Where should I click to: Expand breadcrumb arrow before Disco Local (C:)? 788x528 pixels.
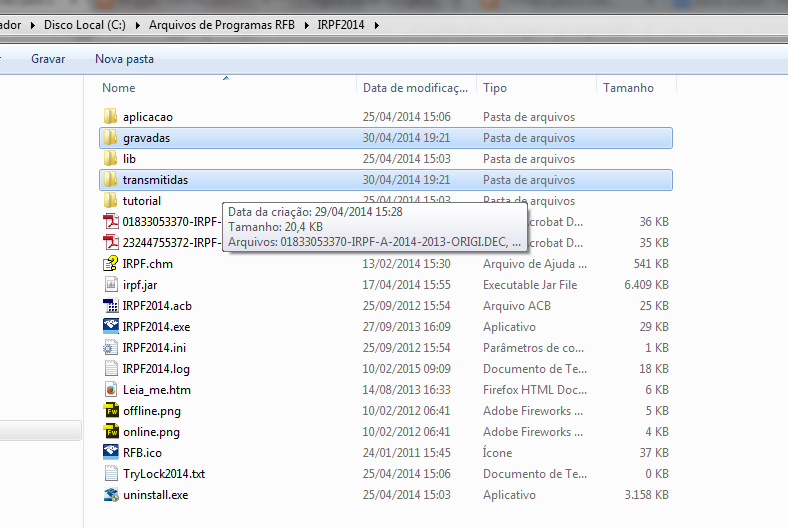pos(33,25)
